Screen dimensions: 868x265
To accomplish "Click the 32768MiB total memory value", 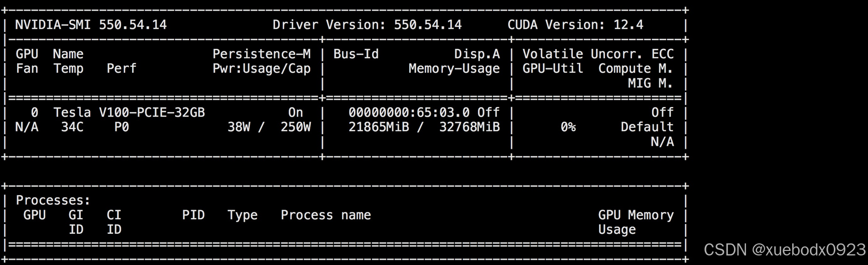I will pos(469,127).
